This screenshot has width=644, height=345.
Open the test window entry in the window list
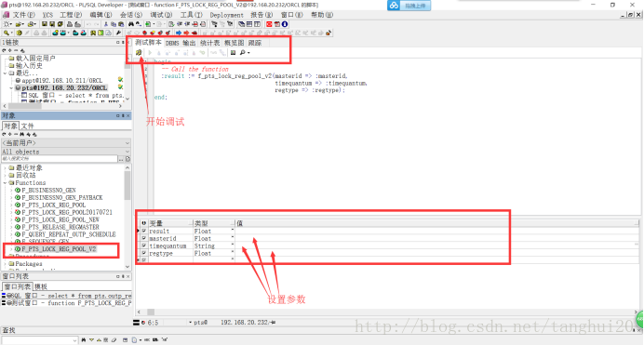(x=66, y=303)
